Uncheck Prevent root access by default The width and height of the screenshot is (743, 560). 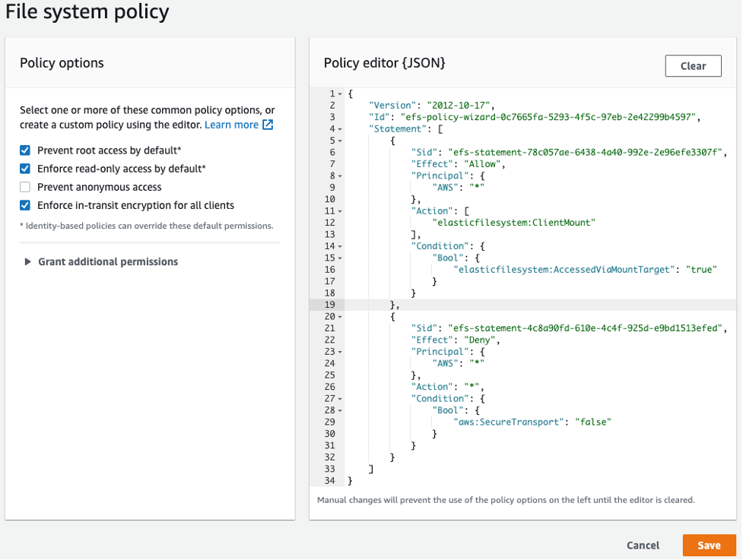click(25, 150)
